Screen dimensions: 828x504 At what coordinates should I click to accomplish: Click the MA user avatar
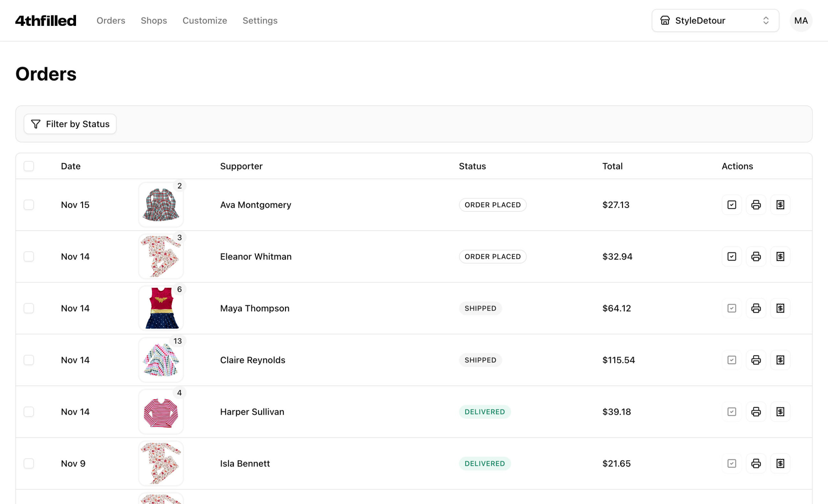tap(801, 20)
